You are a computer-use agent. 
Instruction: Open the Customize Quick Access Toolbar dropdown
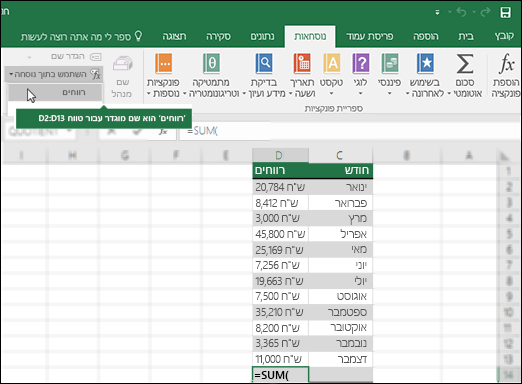(437, 13)
